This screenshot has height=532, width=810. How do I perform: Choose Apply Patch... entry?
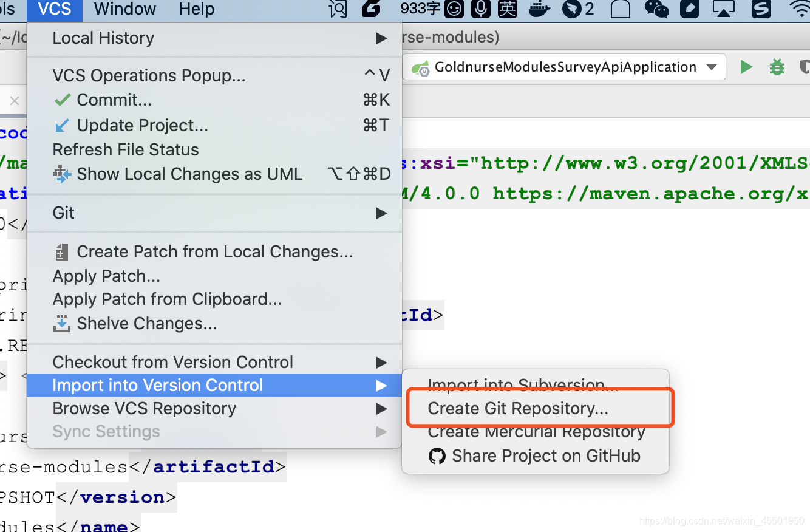tap(214, 276)
